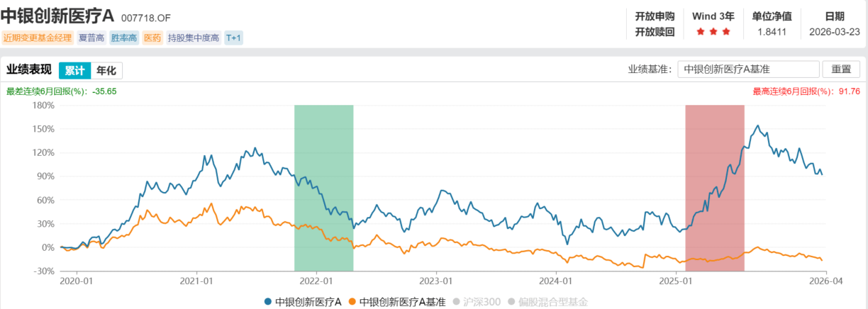Enable the 沪深300 series in legend
868x309 pixels.
[x=482, y=302]
